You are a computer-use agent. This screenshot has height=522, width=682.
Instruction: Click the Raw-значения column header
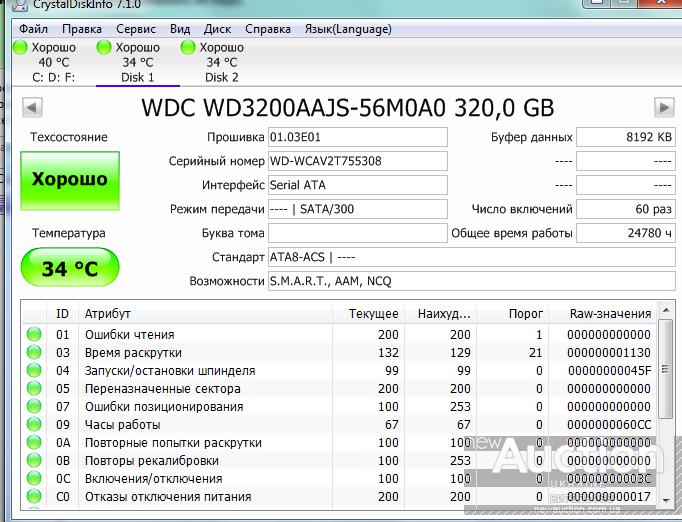pyautogui.click(x=603, y=313)
